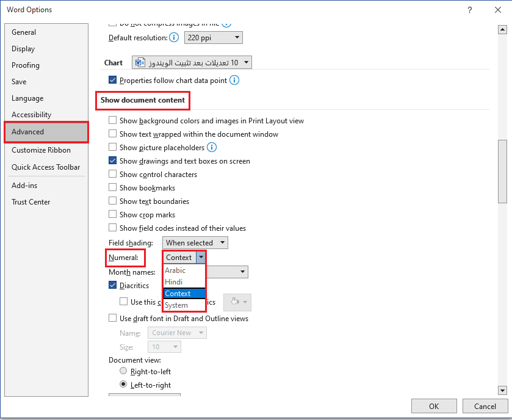Click info icon next to Default resolution
The height and width of the screenshot is (420, 512).
(174, 38)
